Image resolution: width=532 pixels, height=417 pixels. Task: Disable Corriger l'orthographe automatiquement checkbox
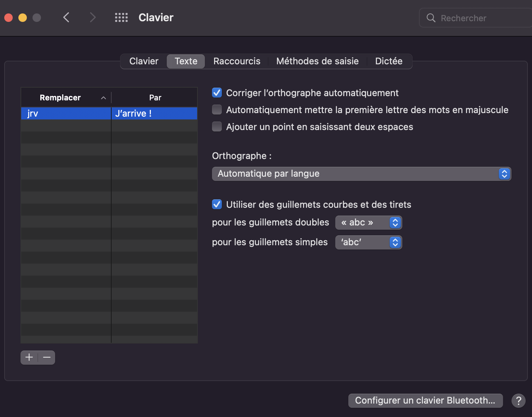coord(217,93)
